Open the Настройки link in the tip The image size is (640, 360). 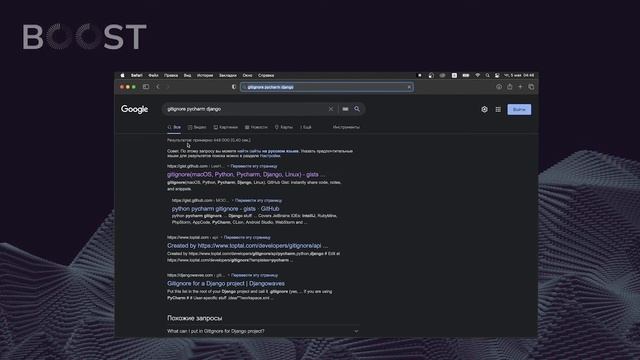(x=270, y=156)
